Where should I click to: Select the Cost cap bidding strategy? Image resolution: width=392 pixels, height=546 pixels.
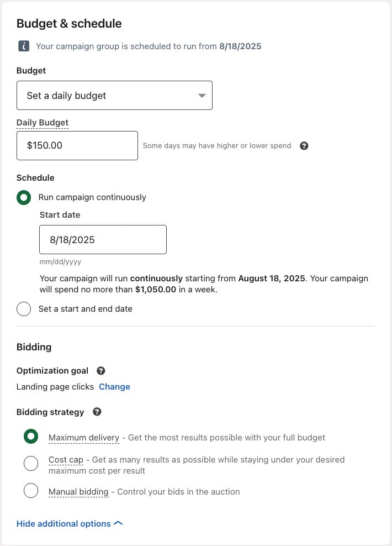[x=31, y=463]
